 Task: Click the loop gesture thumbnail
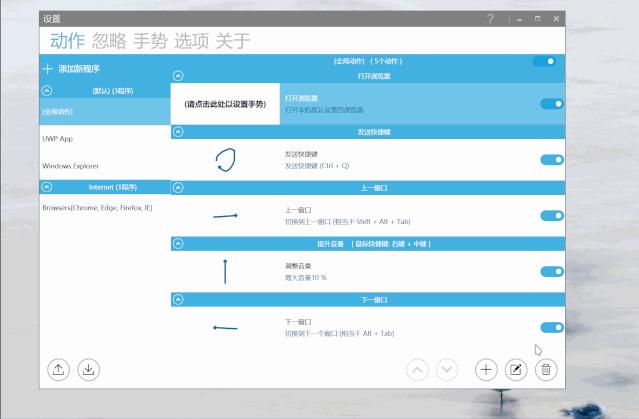click(x=225, y=160)
